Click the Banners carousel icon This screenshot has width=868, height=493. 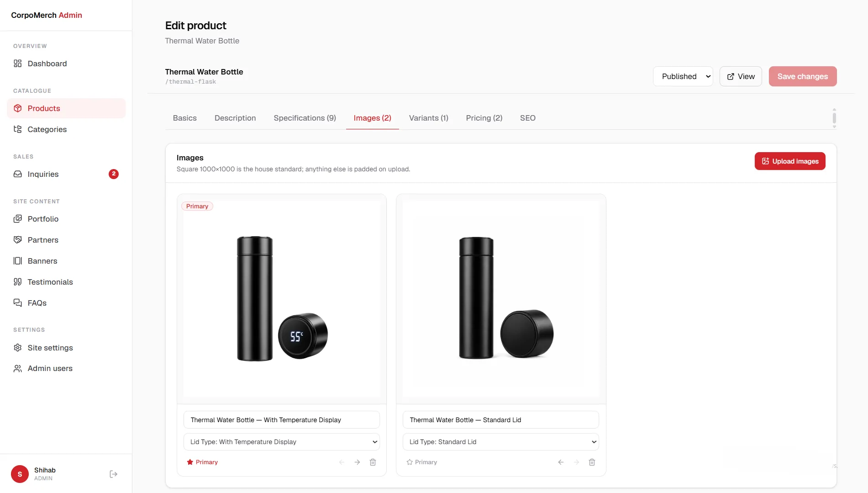coord(17,261)
